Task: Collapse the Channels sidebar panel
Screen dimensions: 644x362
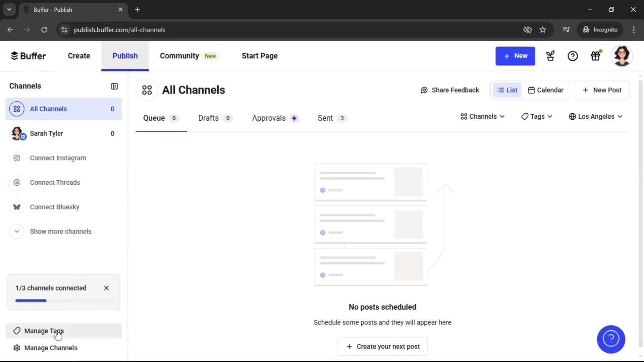Action: (114, 86)
